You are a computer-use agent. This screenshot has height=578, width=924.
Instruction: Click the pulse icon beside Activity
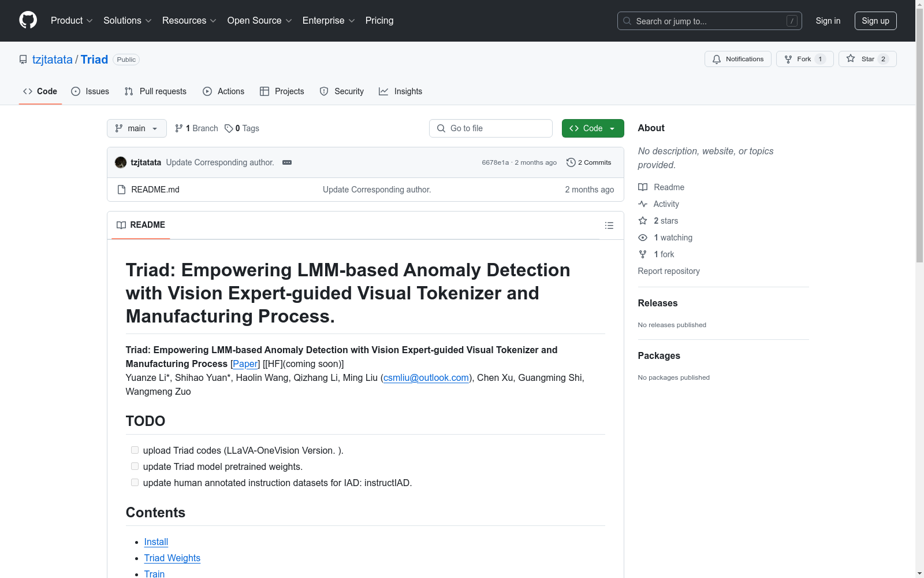643,204
